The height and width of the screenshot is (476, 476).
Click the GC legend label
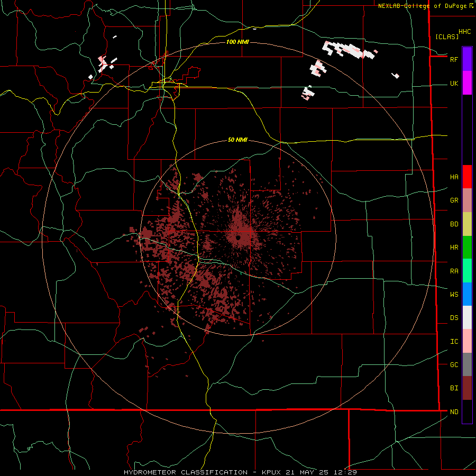tap(454, 365)
